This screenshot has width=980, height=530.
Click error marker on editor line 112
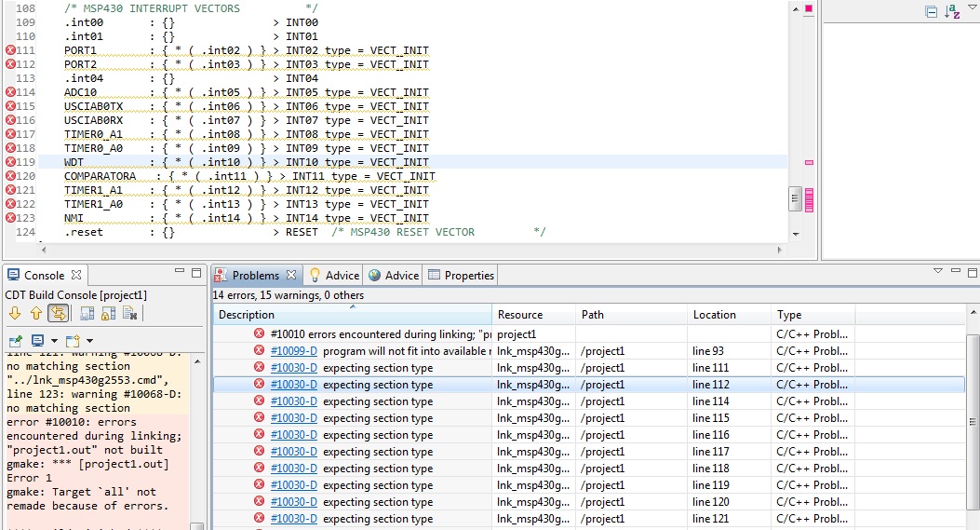click(x=10, y=64)
